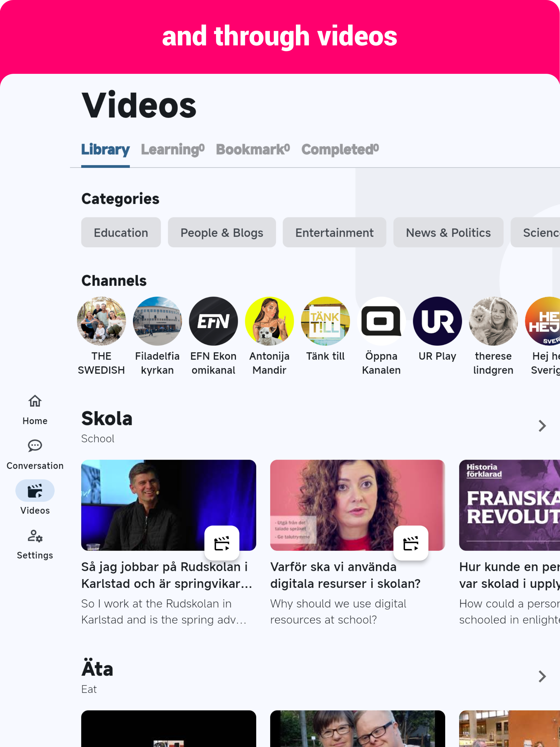Click the "Tänk till" channel name
This screenshot has width=560, height=747.
[325, 356]
